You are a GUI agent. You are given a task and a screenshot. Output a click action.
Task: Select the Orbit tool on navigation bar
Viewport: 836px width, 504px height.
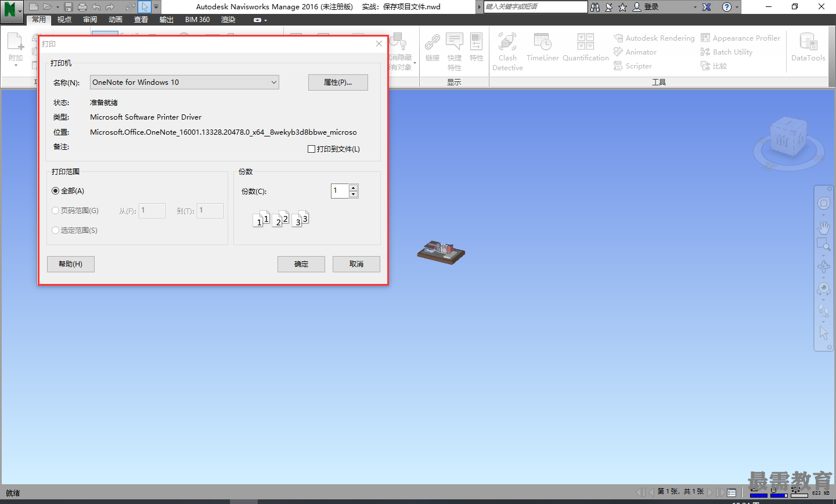824,267
